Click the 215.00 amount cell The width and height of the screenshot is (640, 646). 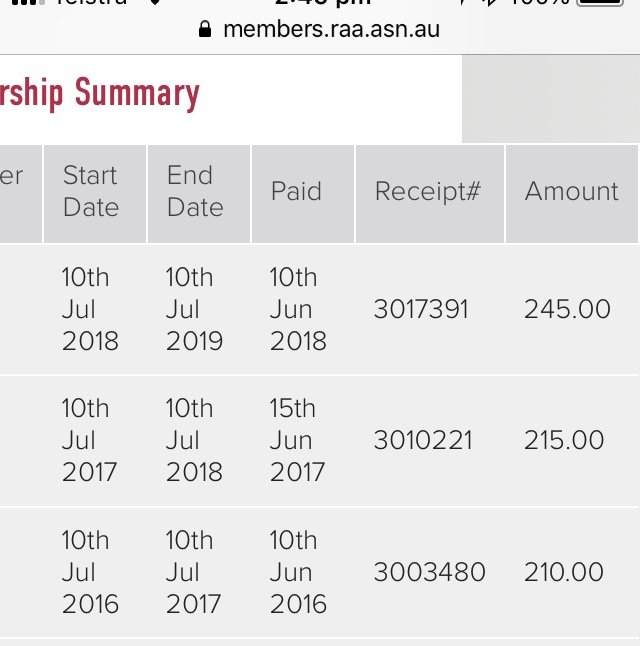pos(564,440)
